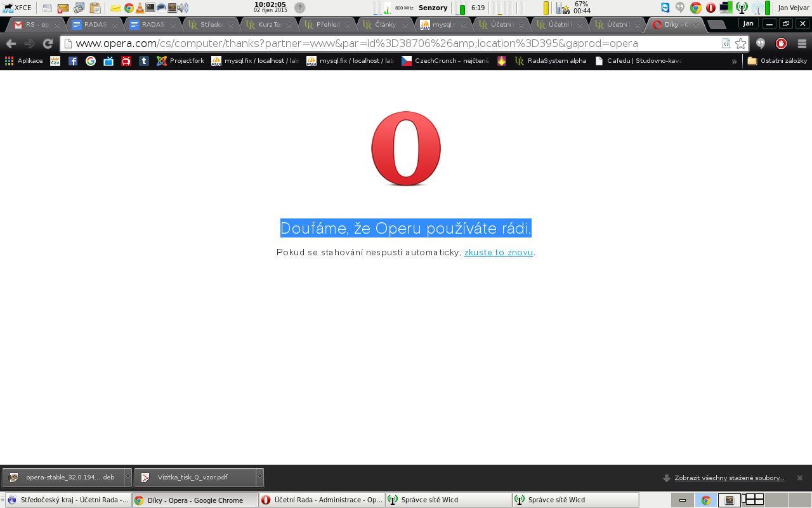Click the large Opera logo
The image size is (812, 508).
tap(406, 149)
